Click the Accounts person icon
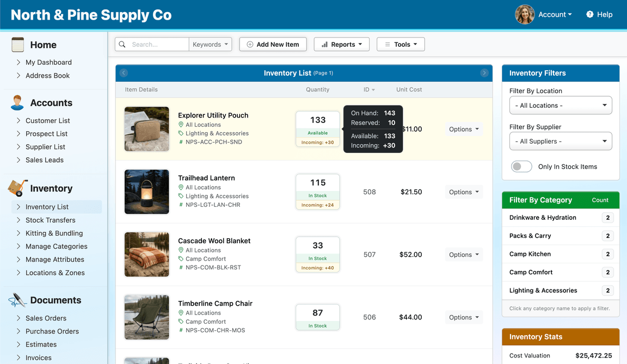 point(17,103)
